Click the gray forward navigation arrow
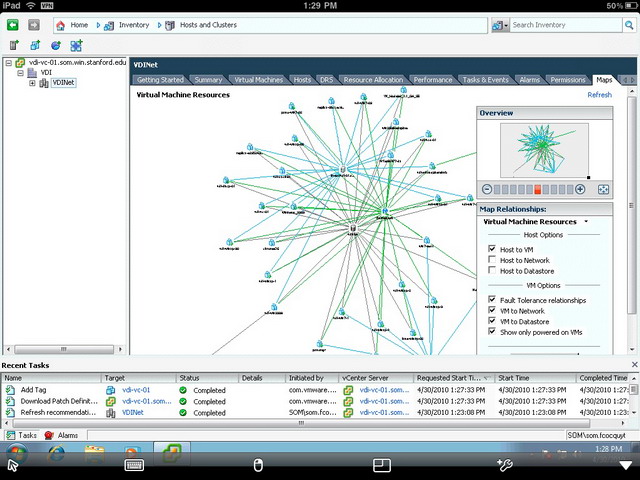 click(x=34, y=25)
